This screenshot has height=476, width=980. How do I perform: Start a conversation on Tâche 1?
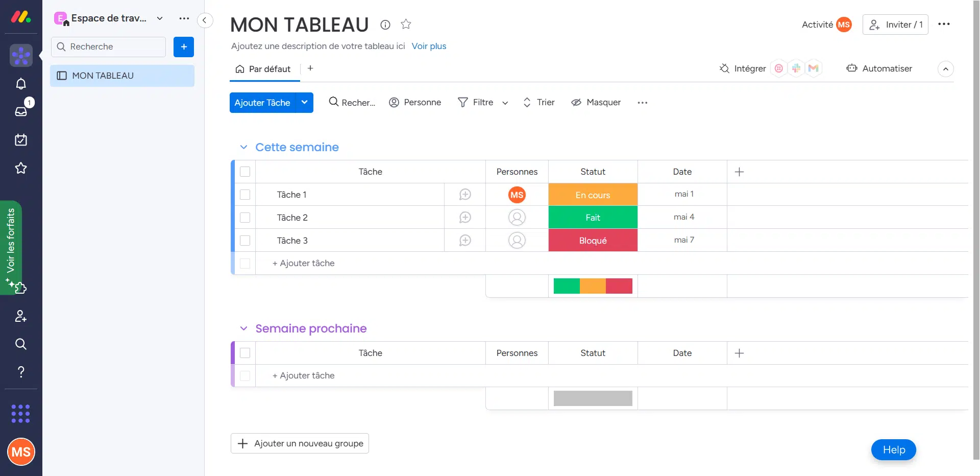(464, 195)
